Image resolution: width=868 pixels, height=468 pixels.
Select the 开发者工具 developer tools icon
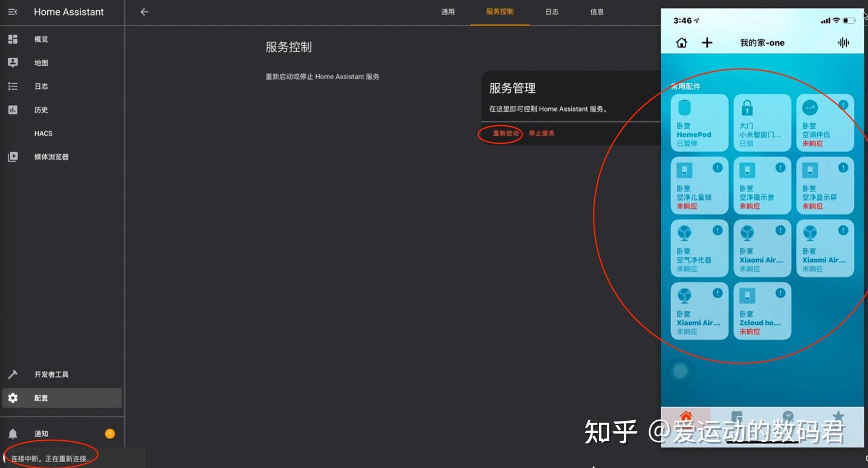point(13,374)
